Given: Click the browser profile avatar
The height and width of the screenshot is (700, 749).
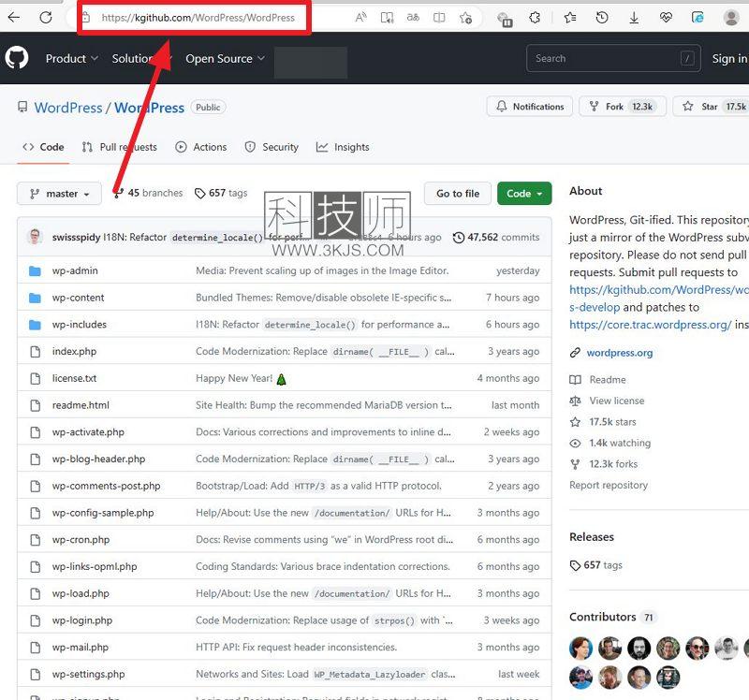Looking at the screenshot, I should [x=731, y=18].
